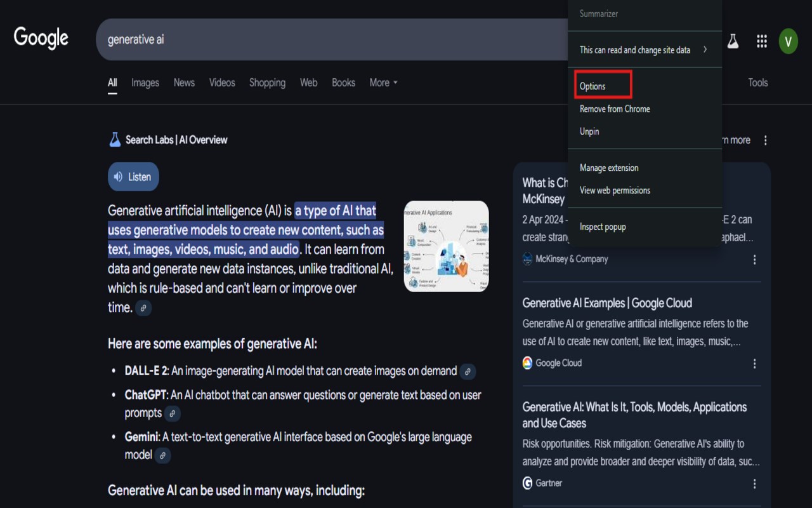Click the citation link icon after ChatGPT prompts
The image size is (812, 508).
pyautogui.click(x=172, y=413)
